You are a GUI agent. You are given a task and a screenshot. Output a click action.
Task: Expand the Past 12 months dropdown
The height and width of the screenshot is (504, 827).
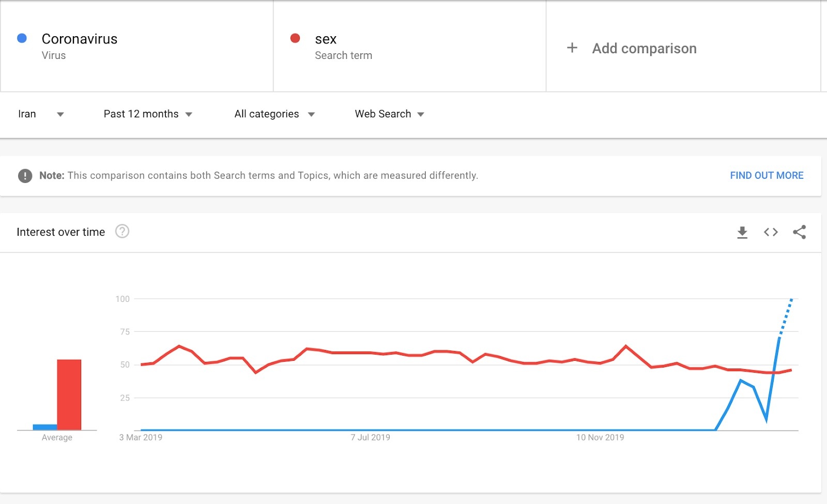(x=148, y=114)
